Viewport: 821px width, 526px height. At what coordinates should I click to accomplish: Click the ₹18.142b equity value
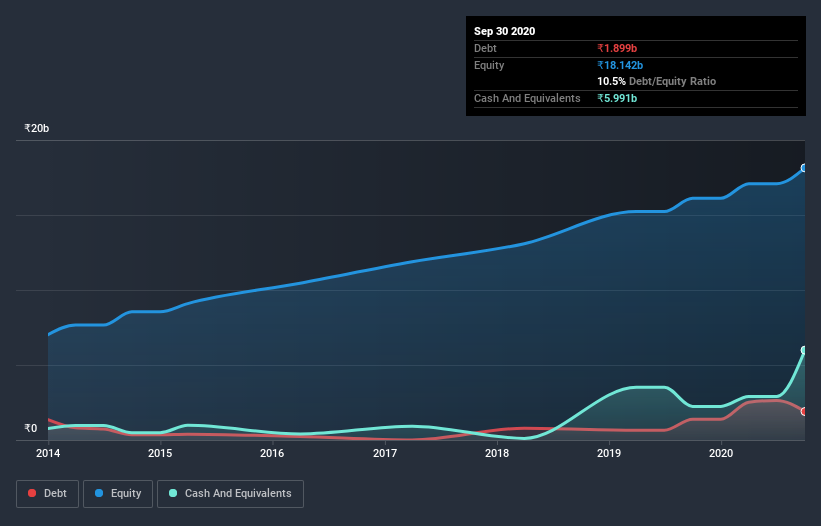(x=620, y=65)
